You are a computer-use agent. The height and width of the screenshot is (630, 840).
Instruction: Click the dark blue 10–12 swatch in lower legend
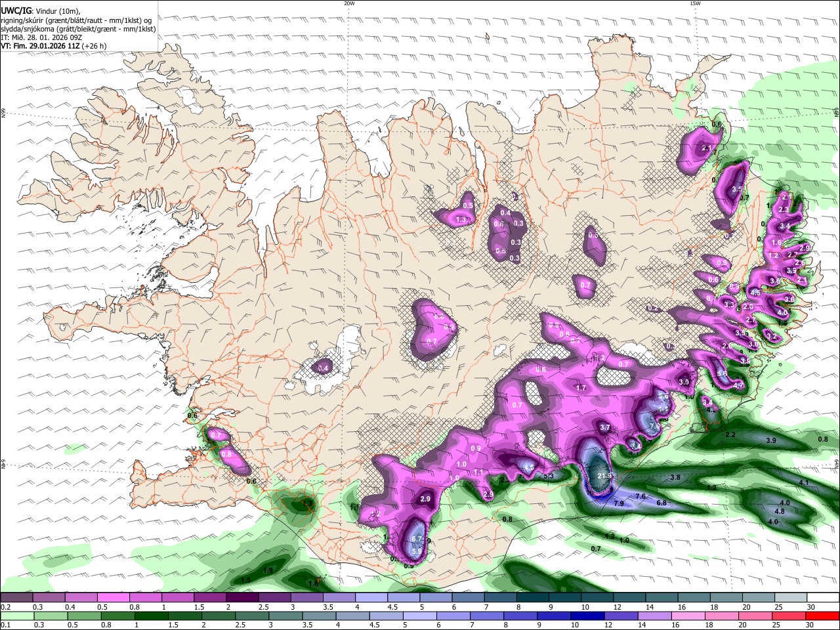(x=587, y=616)
